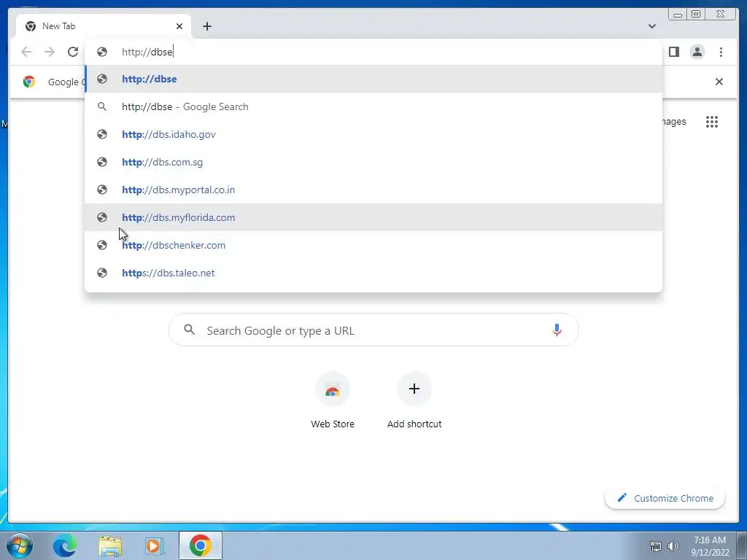This screenshot has height=560, width=747.
Task: Select the dbs.myflorida.com suggestion
Action: click(x=373, y=217)
